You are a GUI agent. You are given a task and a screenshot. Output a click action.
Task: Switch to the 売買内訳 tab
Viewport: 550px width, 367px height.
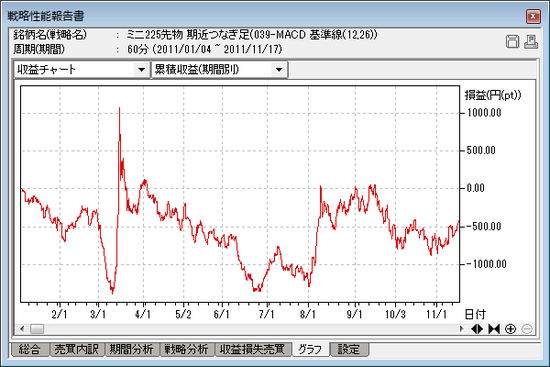[76, 349]
